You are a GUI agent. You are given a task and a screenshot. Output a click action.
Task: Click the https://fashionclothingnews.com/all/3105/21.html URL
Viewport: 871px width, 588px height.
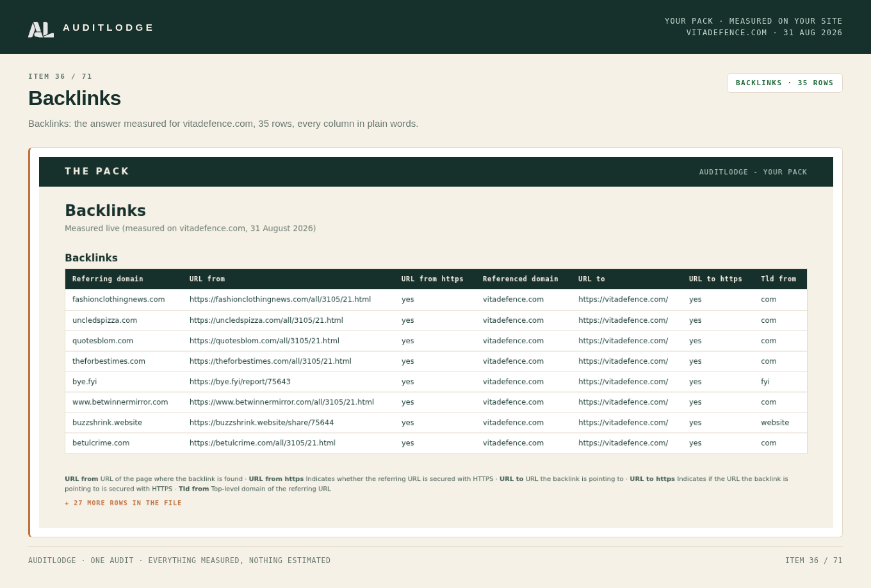click(280, 299)
